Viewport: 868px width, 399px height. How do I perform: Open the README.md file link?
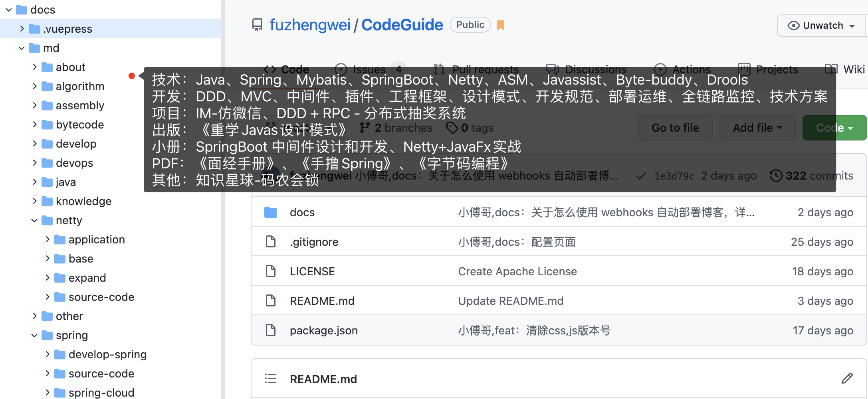pos(322,300)
